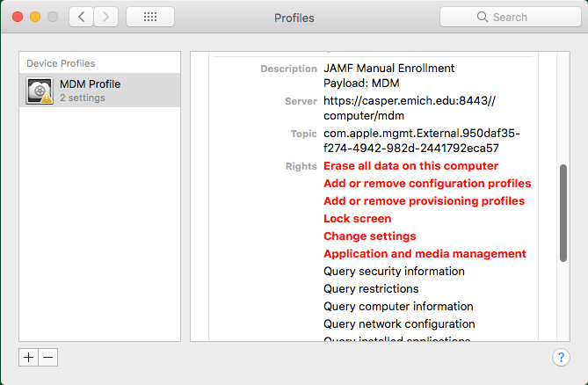Minimize the Profiles window

tap(35, 17)
